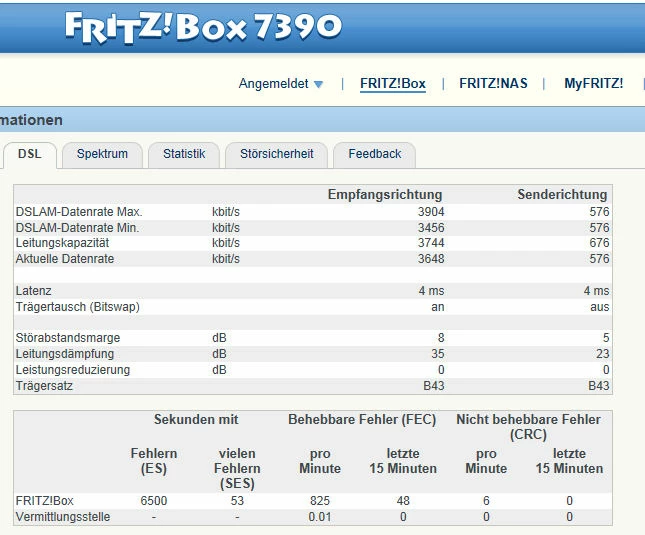This screenshot has height=535, width=645.
Task: Open the Angemeldet dropdown arrow
Action: coord(318,84)
